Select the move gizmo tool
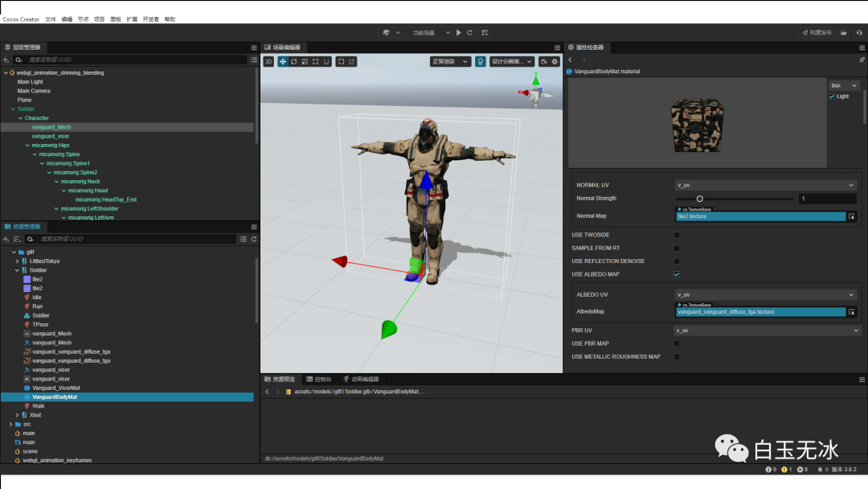The image size is (868, 489). pos(283,61)
